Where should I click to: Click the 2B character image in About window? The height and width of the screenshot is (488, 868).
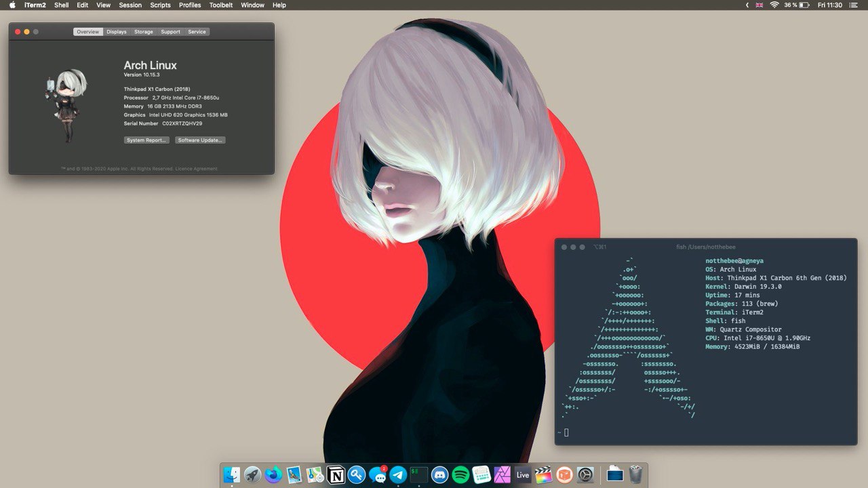(x=66, y=106)
